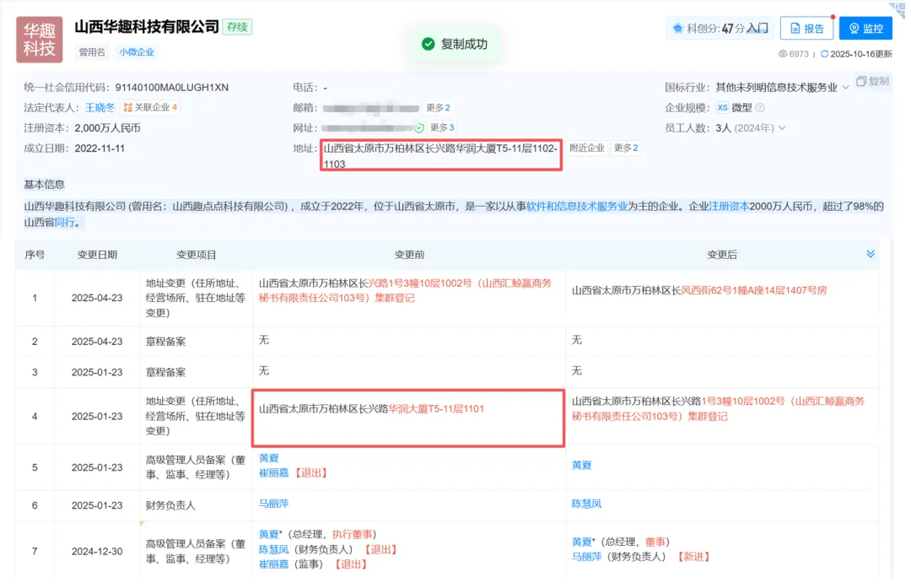This screenshot has width=911, height=588.
Task: Open 崔丽嘉 link in row 5
Action: pos(273,473)
